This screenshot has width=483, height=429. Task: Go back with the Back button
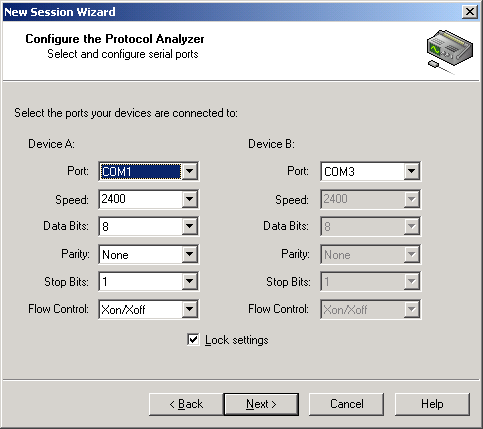pos(186,404)
